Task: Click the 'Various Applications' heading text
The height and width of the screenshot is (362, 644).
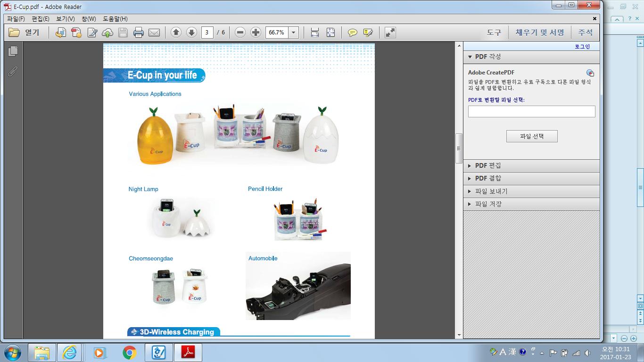Action: [155, 94]
